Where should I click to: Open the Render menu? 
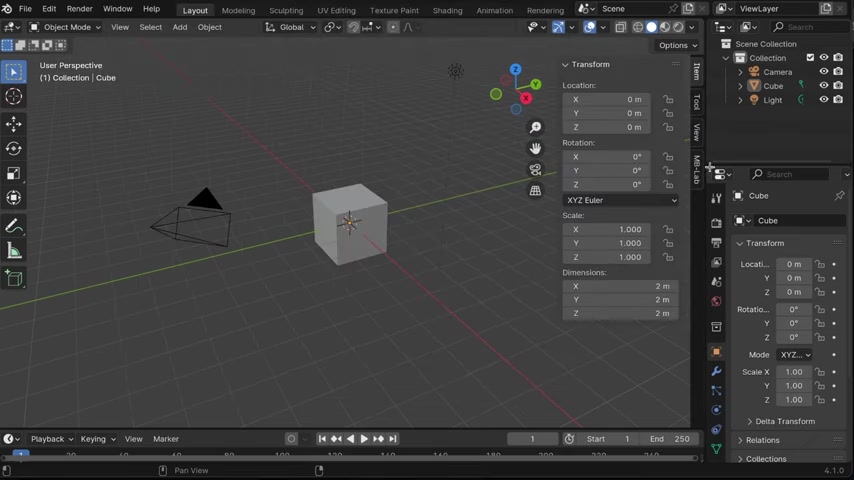tap(79, 9)
